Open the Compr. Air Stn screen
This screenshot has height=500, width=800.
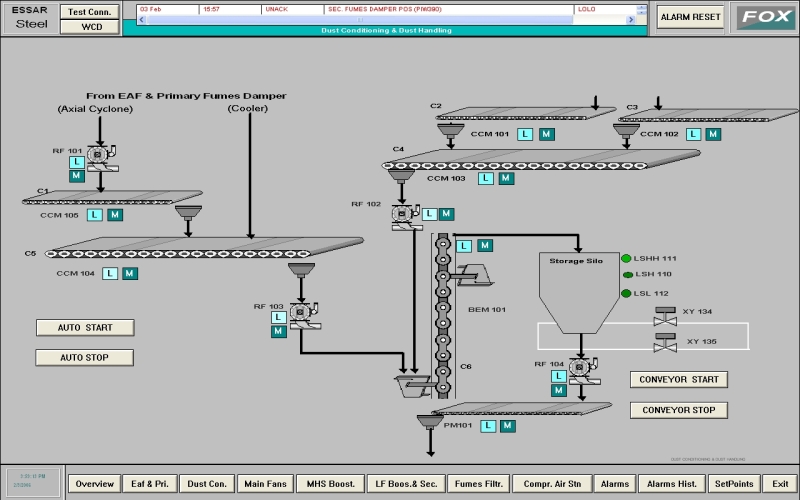click(552, 484)
